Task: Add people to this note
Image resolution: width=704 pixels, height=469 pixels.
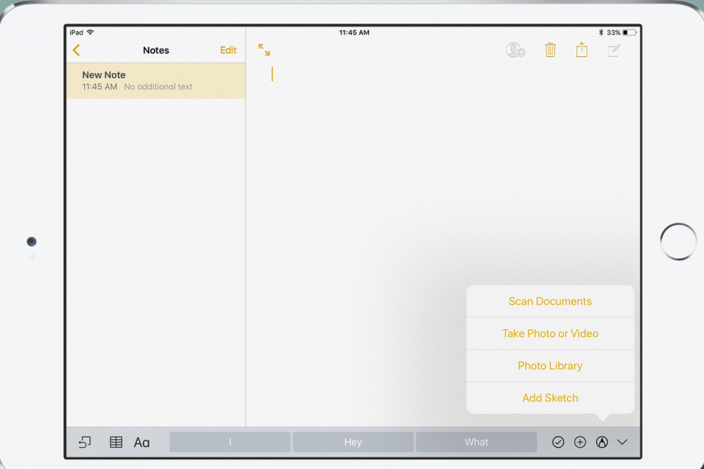Action: pyautogui.click(x=515, y=50)
